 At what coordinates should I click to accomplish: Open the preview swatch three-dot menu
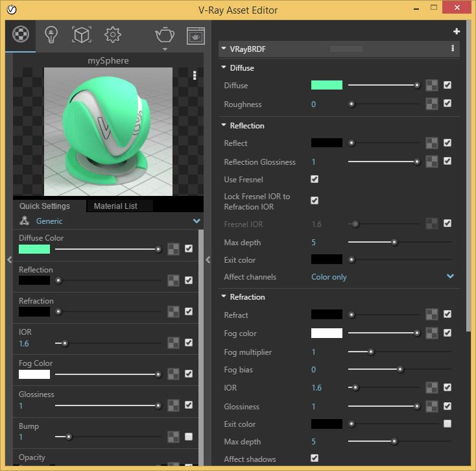click(195, 75)
